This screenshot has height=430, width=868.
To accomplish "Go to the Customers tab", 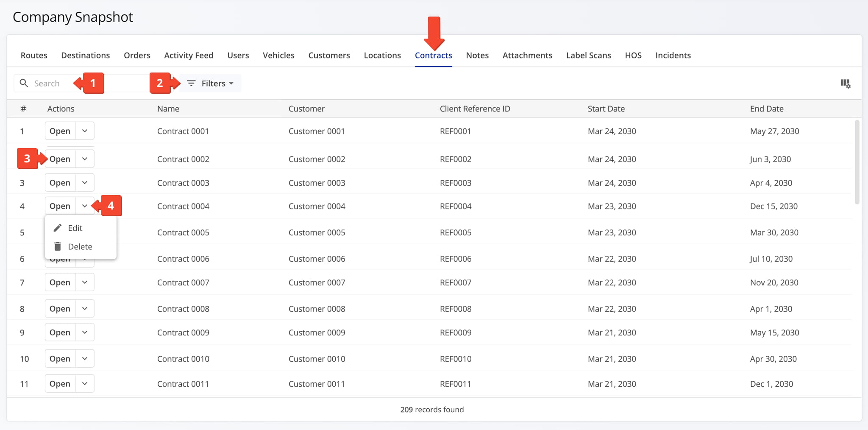I will 329,55.
